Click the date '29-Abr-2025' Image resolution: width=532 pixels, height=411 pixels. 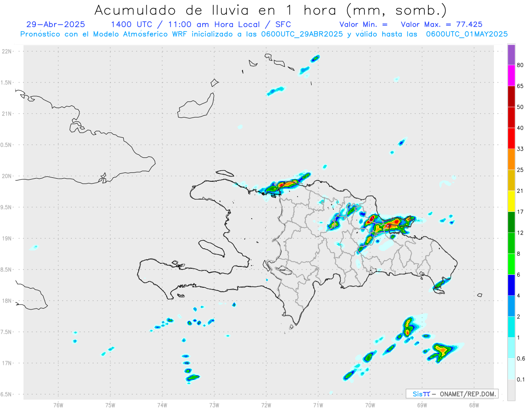55,24
